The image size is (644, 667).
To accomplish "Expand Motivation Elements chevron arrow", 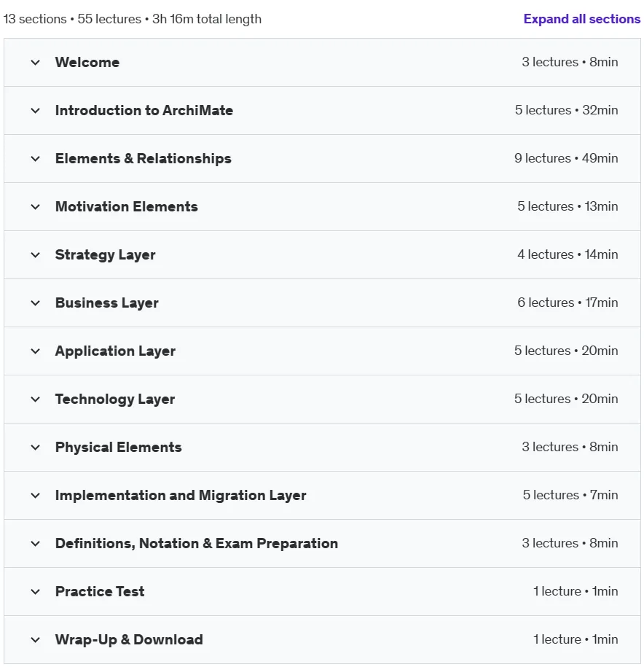I will pyautogui.click(x=36, y=207).
